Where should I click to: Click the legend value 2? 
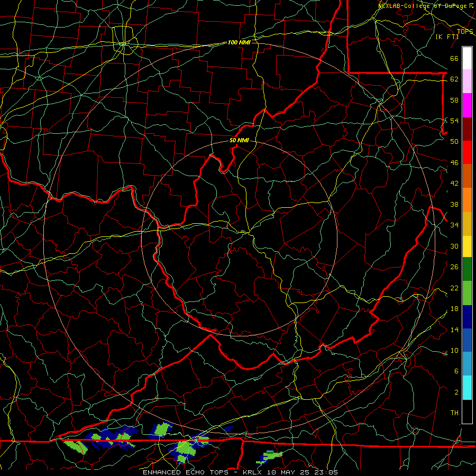point(456,392)
